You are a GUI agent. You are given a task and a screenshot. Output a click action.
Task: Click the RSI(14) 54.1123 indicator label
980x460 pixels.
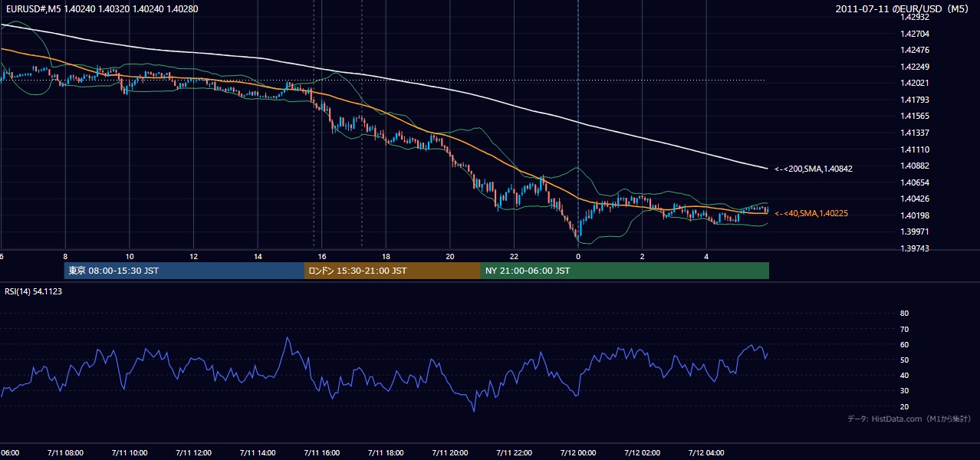click(x=34, y=291)
